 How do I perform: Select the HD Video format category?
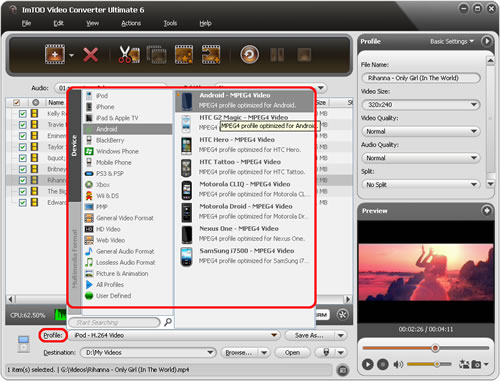pyautogui.click(x=127, y=229)
